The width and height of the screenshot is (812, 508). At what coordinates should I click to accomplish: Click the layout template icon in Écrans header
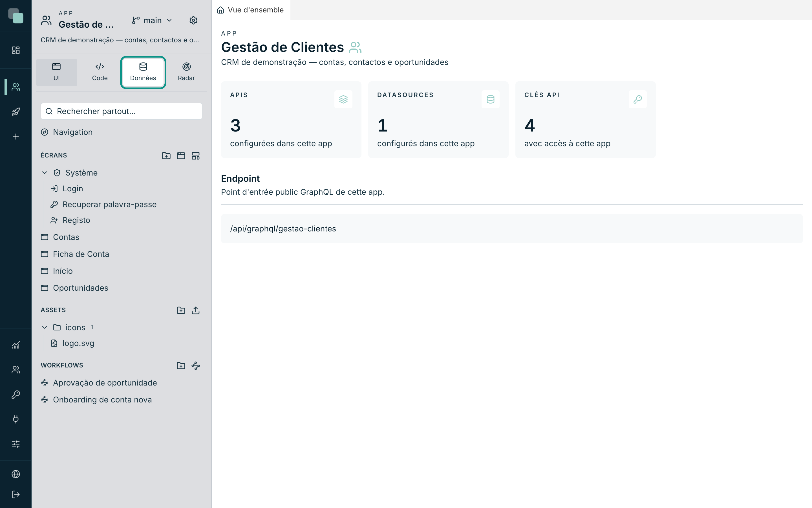196,156
